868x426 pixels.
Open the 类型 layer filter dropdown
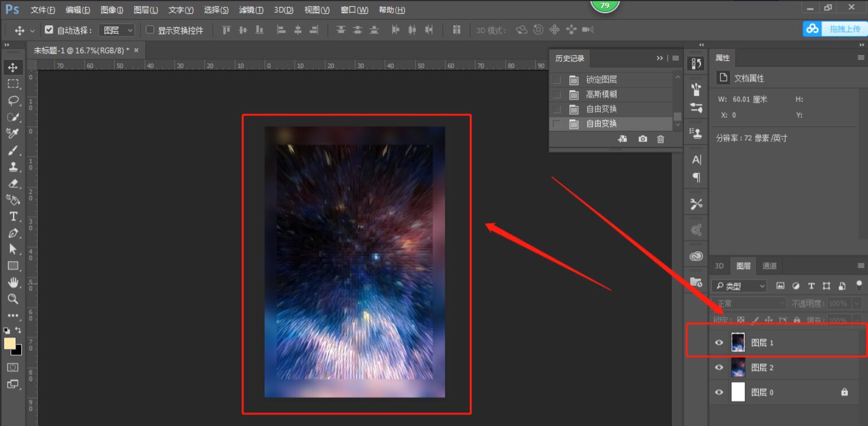739,285
